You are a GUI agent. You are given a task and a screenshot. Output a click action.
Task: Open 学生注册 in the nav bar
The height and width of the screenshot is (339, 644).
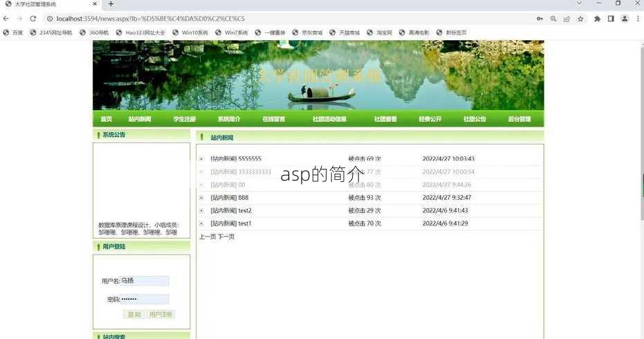pos(185,119)
